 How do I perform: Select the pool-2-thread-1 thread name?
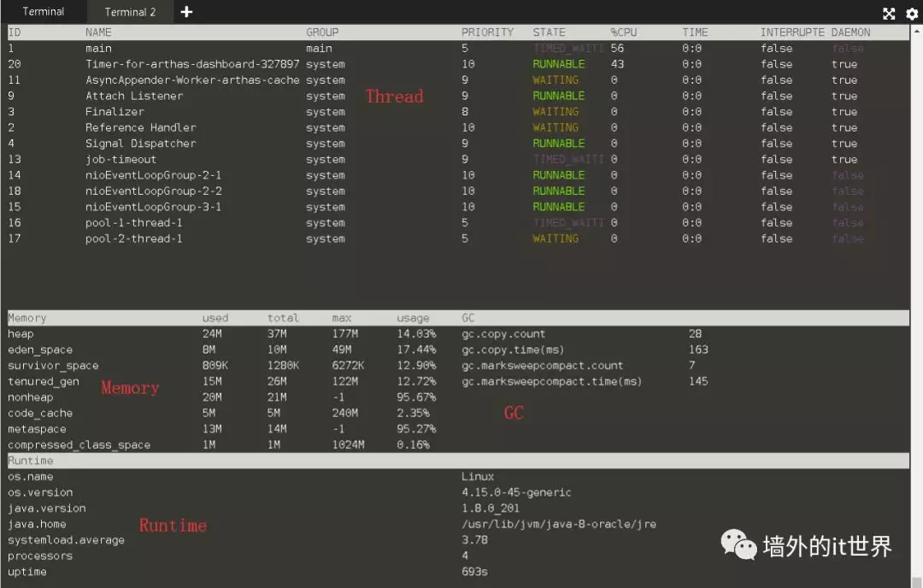pyautogui.click(x=133, y=239)
